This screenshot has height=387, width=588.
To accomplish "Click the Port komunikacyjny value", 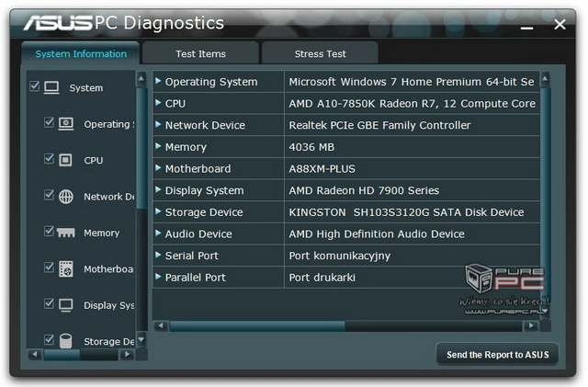I will point(339,256).
